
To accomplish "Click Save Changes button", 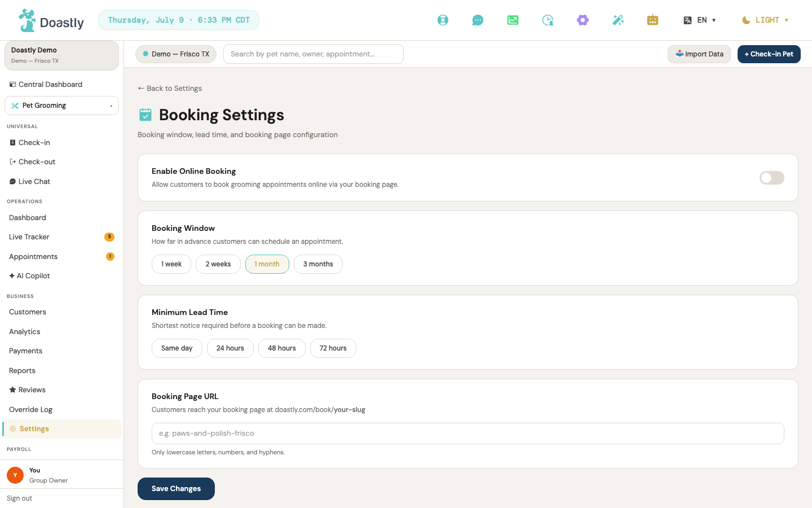I will (176, 489).
